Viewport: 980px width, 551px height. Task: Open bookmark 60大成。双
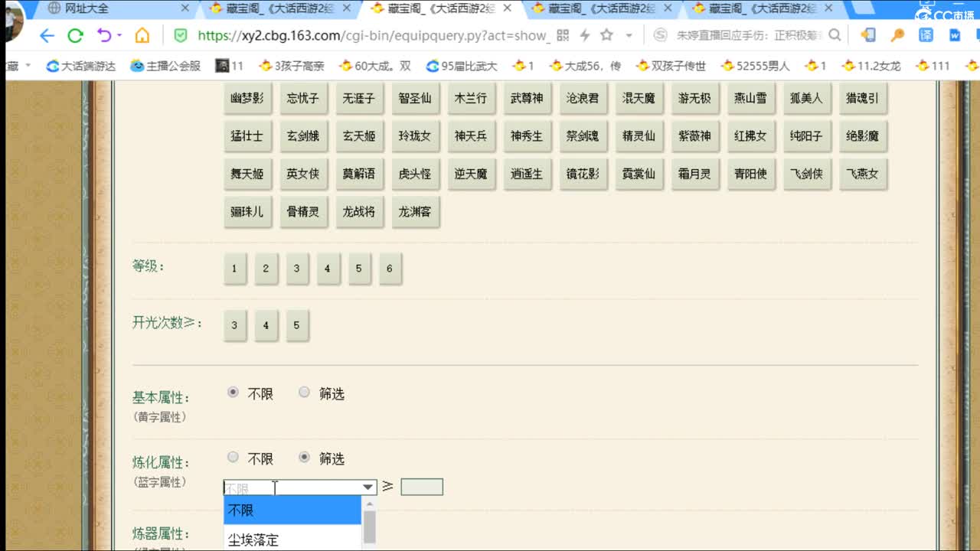pyautogui.click(x=375, y=66)
